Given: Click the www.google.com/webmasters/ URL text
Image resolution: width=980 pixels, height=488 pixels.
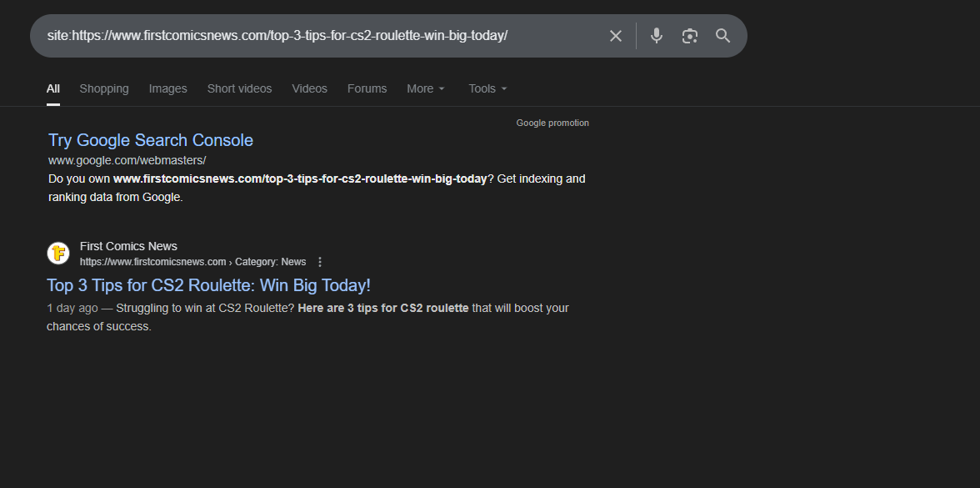Looking at the screenshot, I should pyautogui.click(x=127, y=160).
